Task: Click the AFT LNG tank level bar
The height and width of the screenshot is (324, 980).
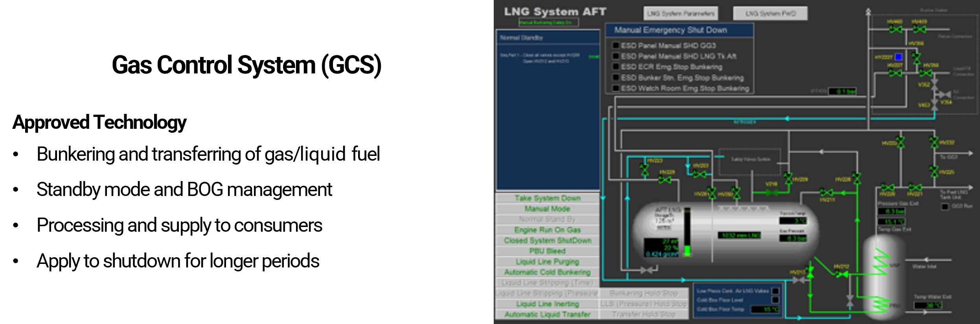Action: (x=687, y=232)
